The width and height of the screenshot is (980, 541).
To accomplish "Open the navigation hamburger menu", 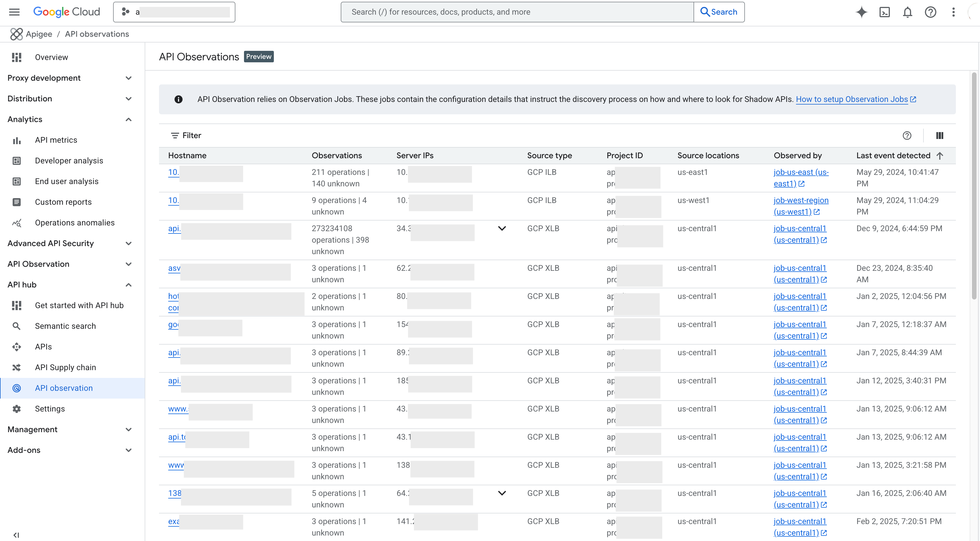I will [14, 12].
